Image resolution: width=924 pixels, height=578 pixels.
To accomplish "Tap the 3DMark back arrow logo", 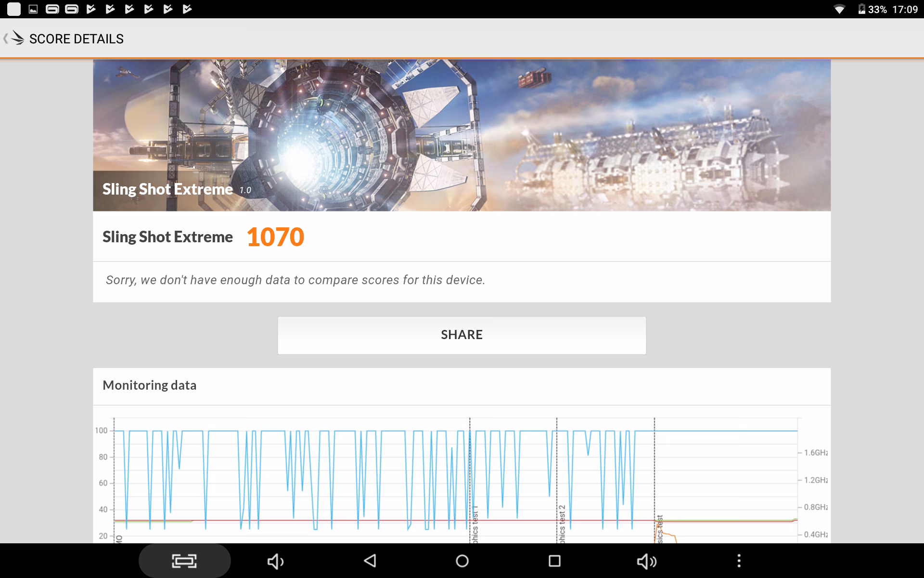I will [13, 38].
